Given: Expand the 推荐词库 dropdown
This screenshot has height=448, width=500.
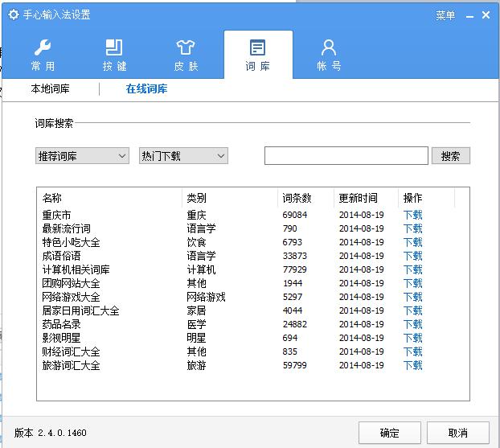Looking at the screenshot, I should pos(82,156).
